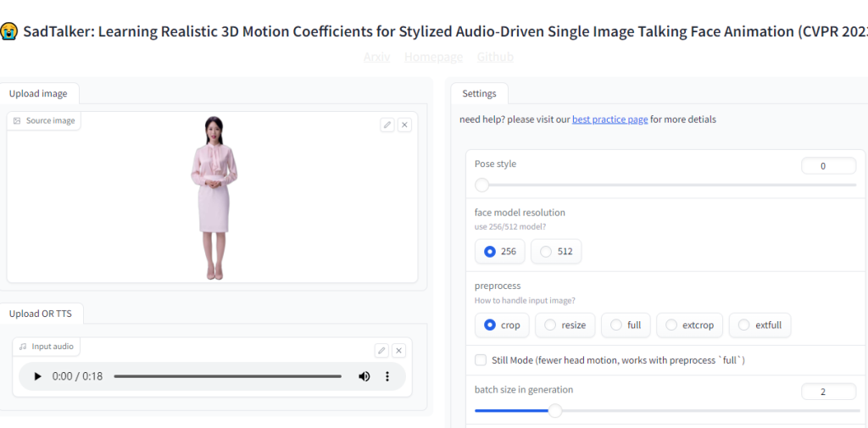
Task: Open audio player more options menu
Action: coord(387,376)
